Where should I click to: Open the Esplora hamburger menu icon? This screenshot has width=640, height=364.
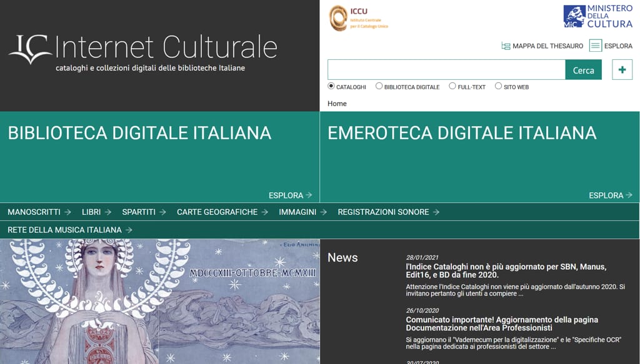tap(596, 46)
